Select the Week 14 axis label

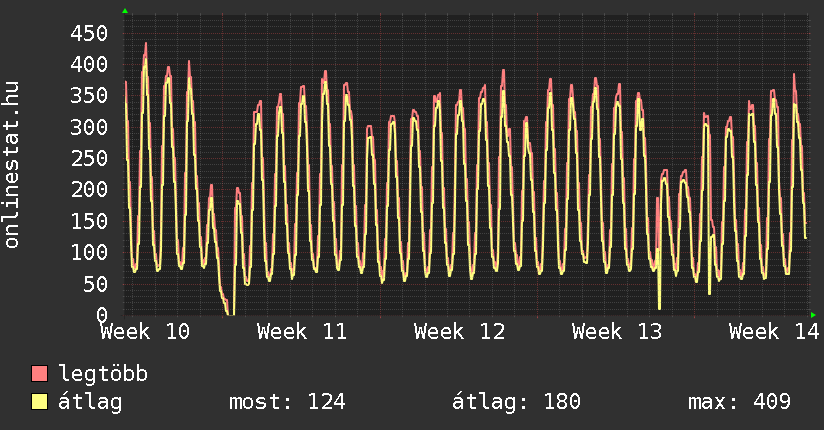coord(773,331)
